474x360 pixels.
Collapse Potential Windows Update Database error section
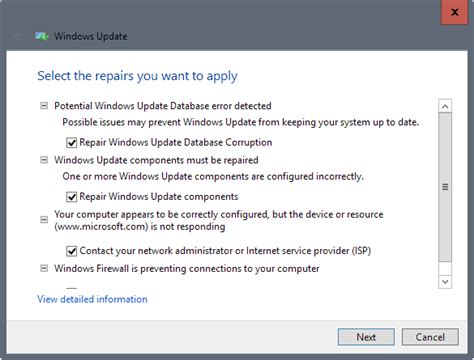tap(44, 106)
